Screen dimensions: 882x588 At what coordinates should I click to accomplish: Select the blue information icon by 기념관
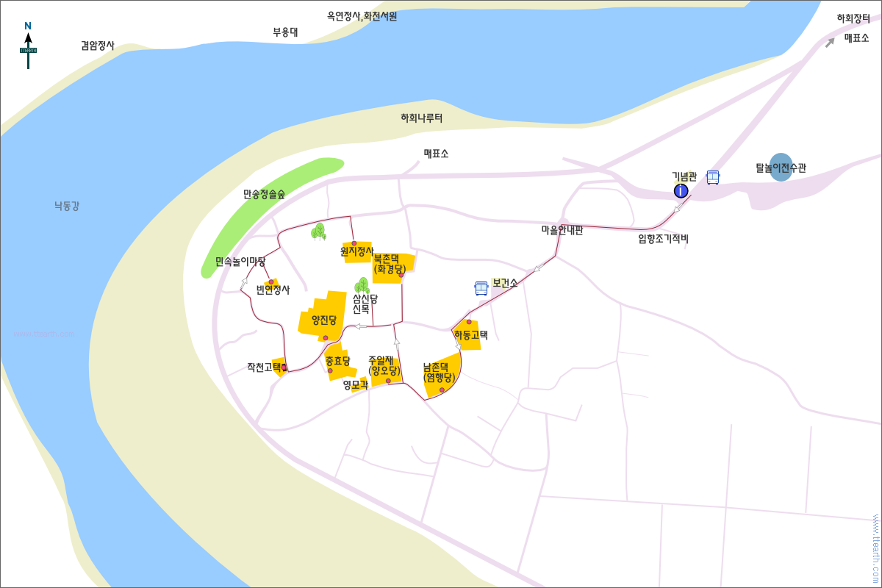pyautogui.click(x=681, y=191)
